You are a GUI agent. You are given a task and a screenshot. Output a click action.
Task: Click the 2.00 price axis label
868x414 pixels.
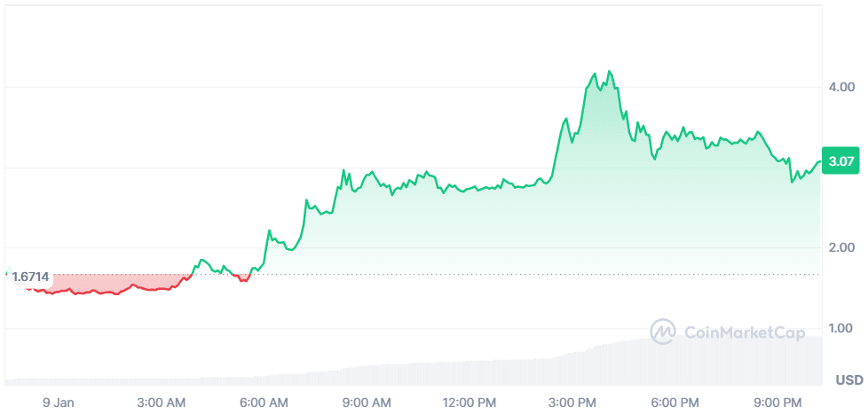pyautogui.click(x=840, y=247)
